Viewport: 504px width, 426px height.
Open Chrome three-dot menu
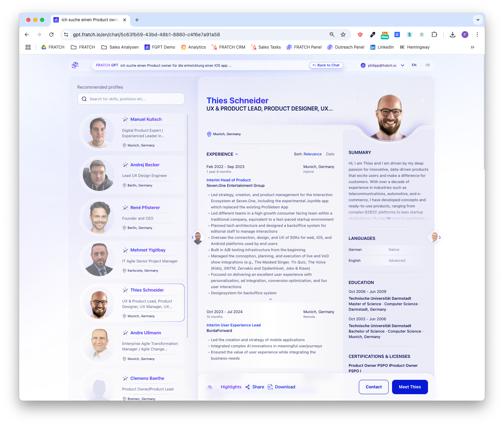[477, 35]
